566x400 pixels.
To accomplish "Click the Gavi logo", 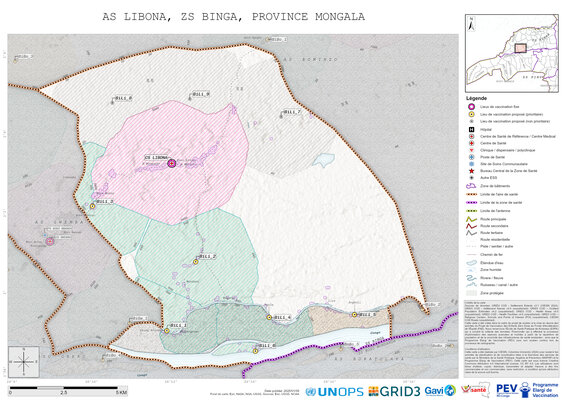I will coord(440,391).
